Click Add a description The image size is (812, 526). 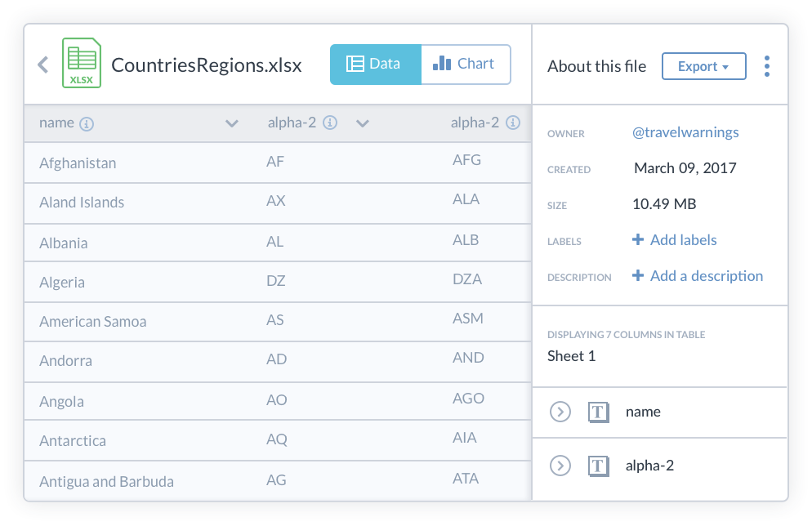pyautogui.click(x=698, y=276)
